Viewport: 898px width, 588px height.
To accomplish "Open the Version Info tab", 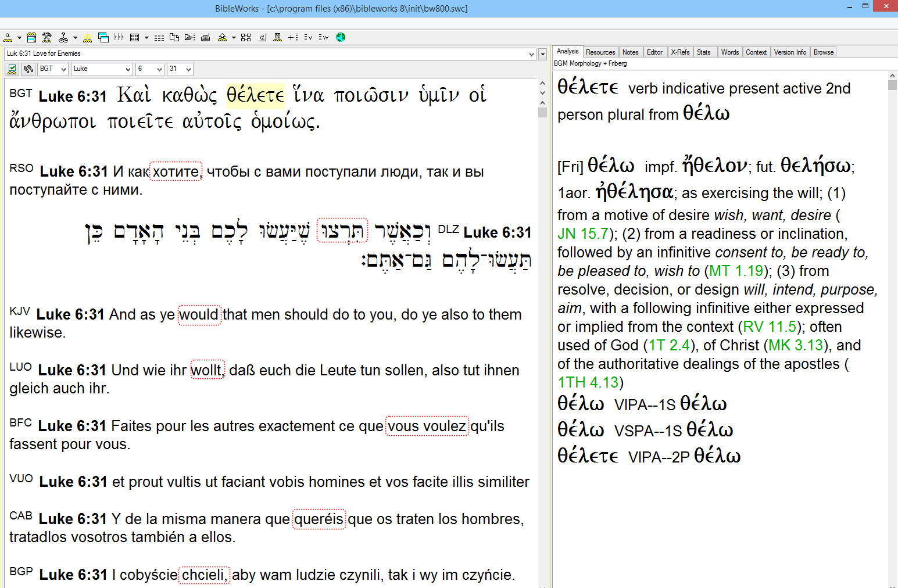I will [x=790, y=52].
